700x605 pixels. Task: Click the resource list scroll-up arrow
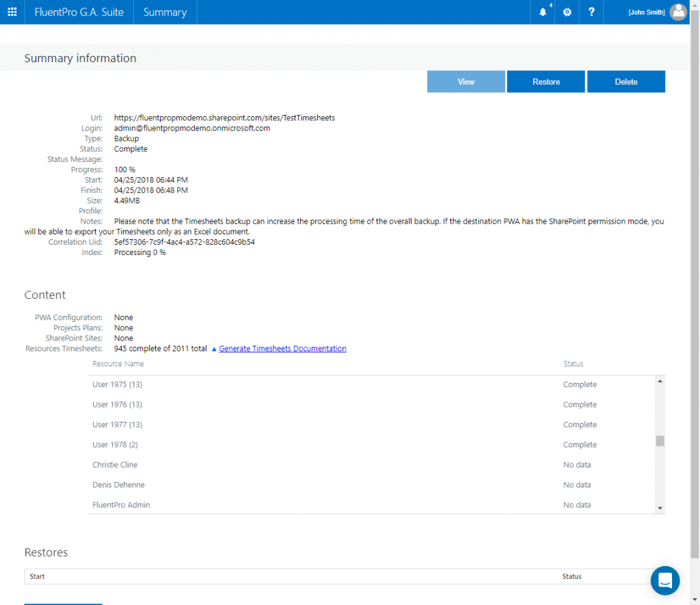[660, 381]
